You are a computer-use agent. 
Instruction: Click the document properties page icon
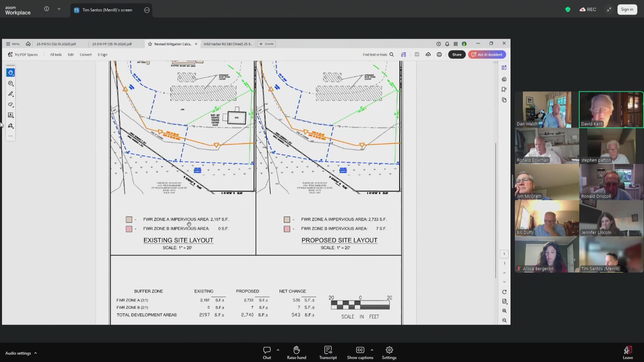[504, 301]
